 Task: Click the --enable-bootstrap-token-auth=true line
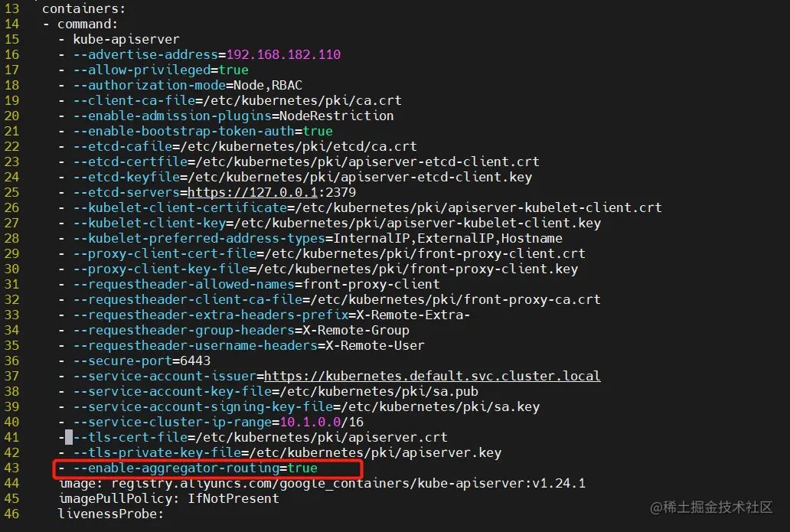(195, 131)
